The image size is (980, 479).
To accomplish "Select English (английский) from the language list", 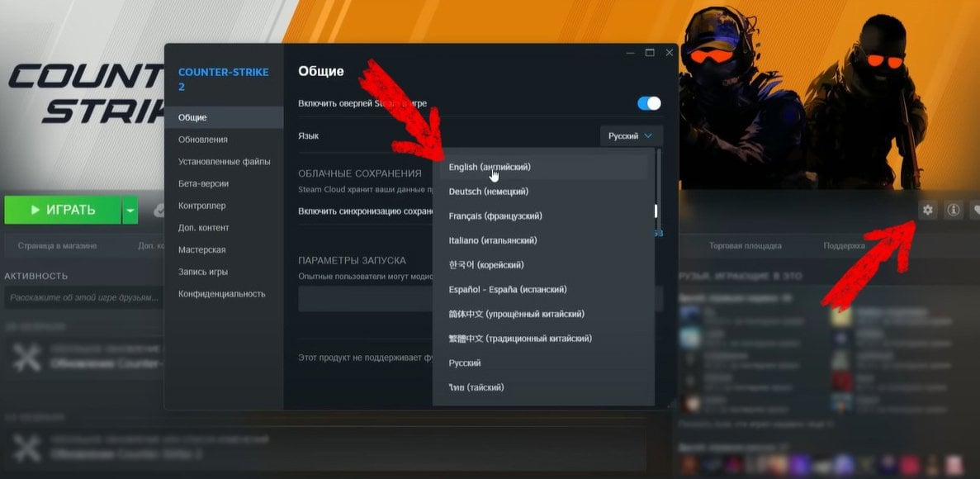I will pos(543,167).
